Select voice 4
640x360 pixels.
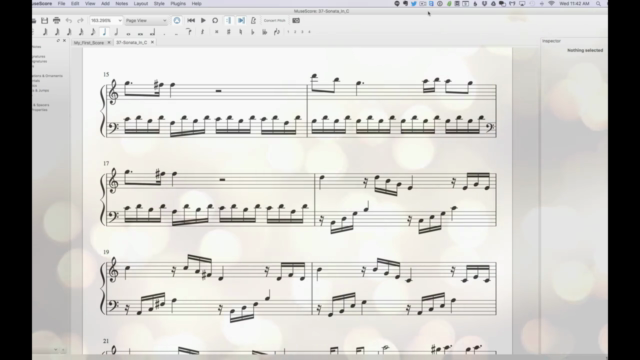pos(309,32)
